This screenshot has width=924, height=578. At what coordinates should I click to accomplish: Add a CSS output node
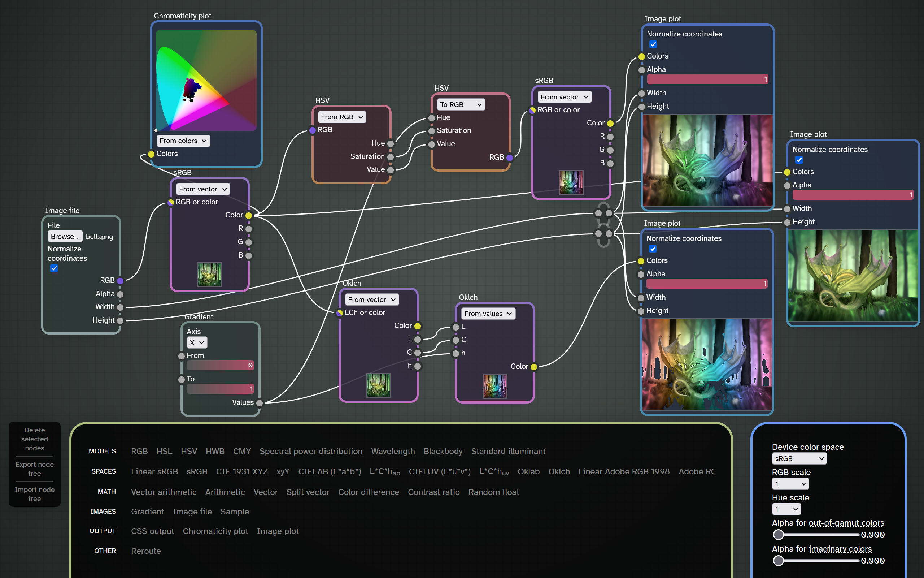pos(152,531)
